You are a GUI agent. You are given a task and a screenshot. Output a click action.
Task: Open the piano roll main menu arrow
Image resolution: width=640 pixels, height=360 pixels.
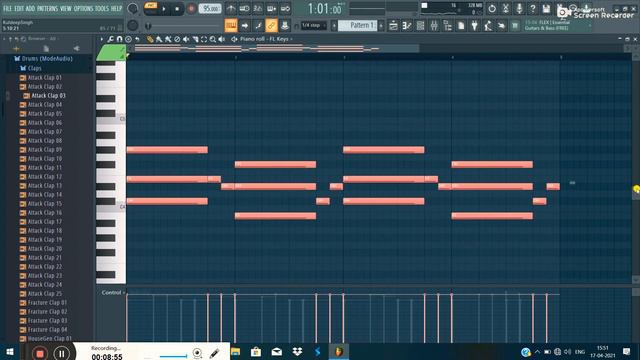pos(102,39)
